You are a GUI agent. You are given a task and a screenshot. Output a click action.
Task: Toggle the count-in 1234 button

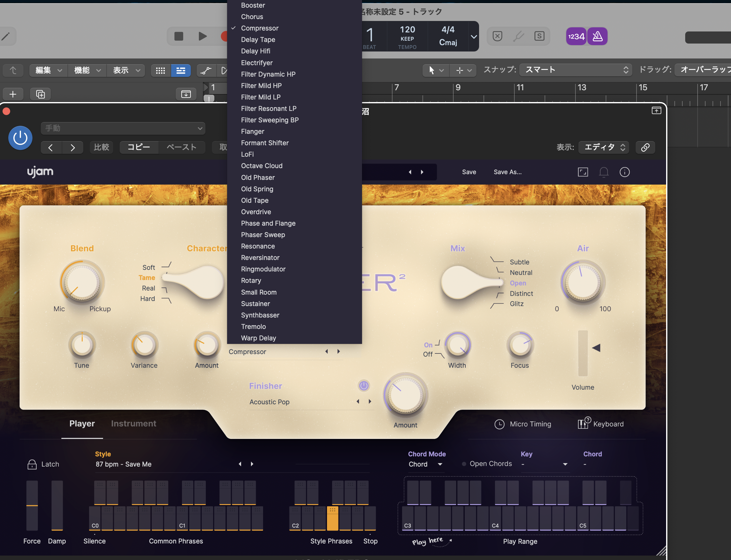(576, 36)
